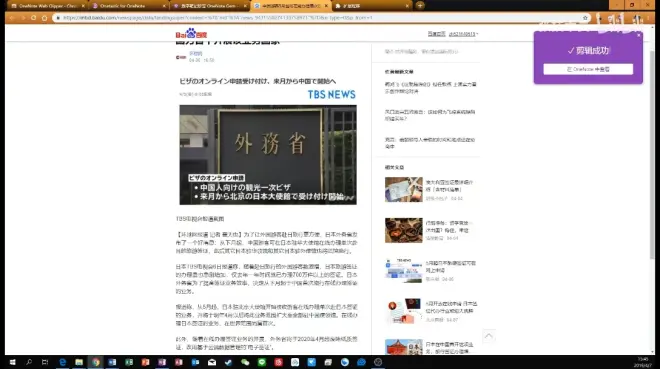Open OneNote from the taskbar
The height and width of the screenshot is (369, 660).
tap(162, 362)
